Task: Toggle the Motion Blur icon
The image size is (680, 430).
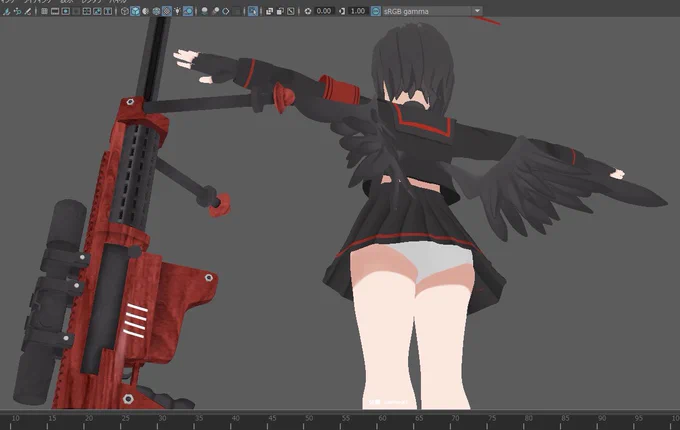Action: pos(215,11)
